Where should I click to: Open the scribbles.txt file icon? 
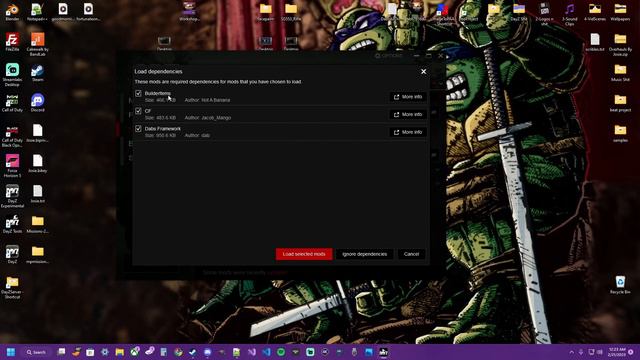[595, 42]
